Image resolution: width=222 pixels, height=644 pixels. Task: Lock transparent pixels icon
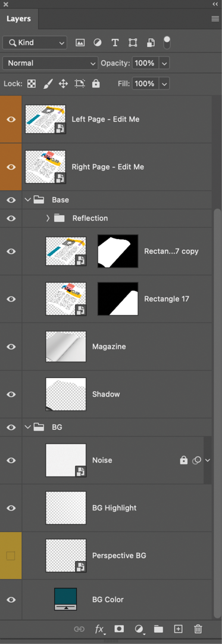[32, 84]
